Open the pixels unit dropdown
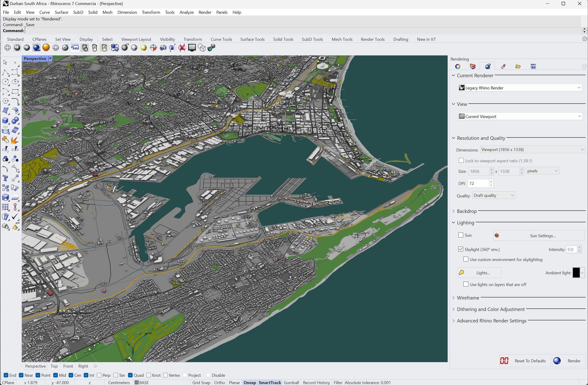This screenshot has height=385, width=588. tap(542, 171)
